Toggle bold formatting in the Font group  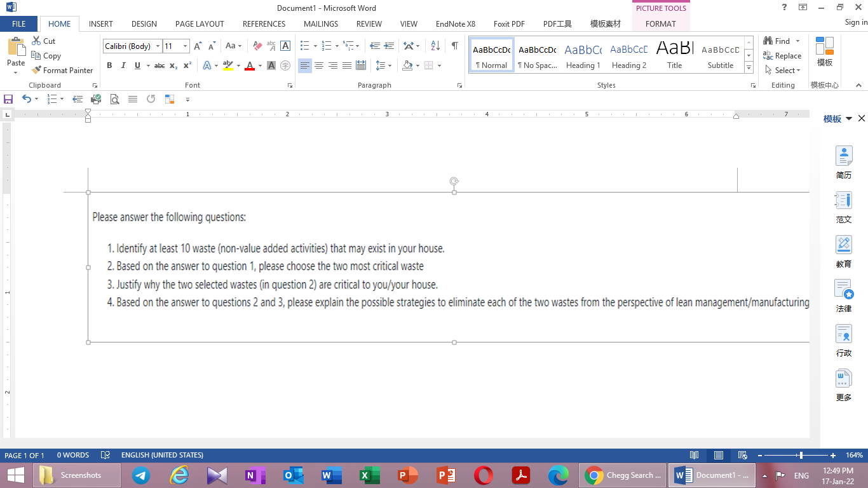coord(109,65)
